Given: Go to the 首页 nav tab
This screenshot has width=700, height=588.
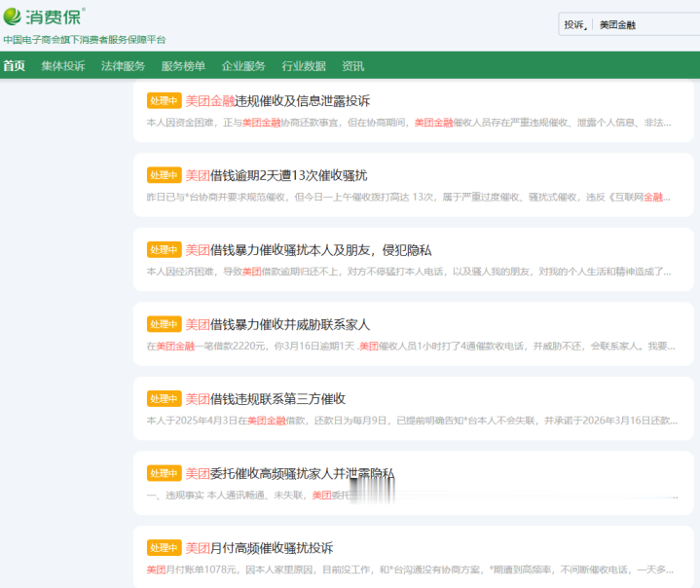Looking at the screenshot, I should point(14,66).
